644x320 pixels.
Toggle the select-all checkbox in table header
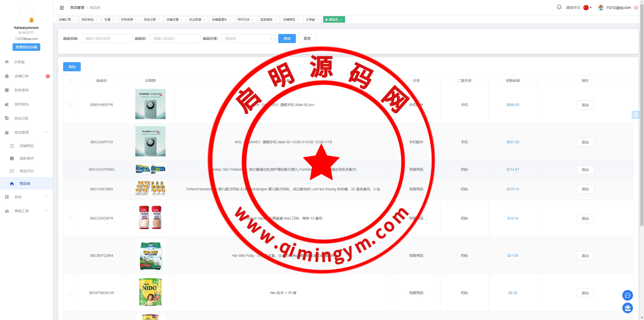coord(70,81)
